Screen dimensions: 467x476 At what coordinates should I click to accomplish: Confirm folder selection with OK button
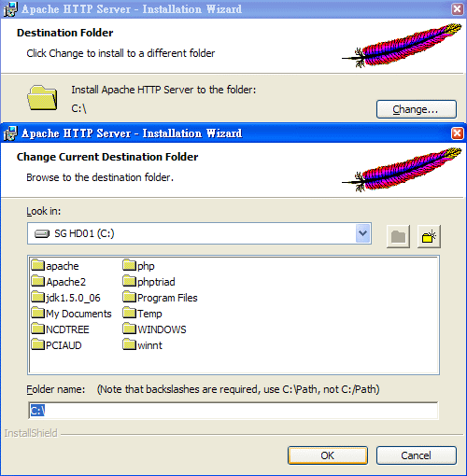[x=328, y=455]
